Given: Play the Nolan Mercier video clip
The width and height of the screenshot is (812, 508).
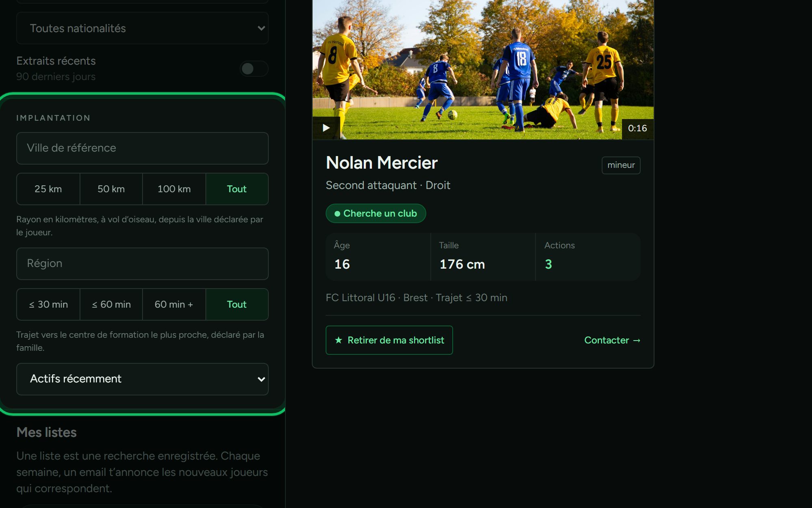Looking at the screenshot, I should coord(326,128).
